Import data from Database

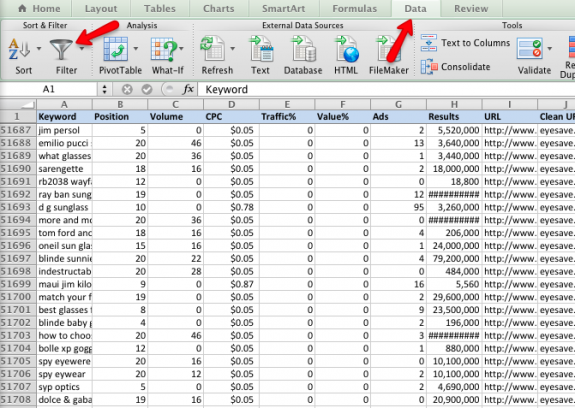tap(304, 48)
